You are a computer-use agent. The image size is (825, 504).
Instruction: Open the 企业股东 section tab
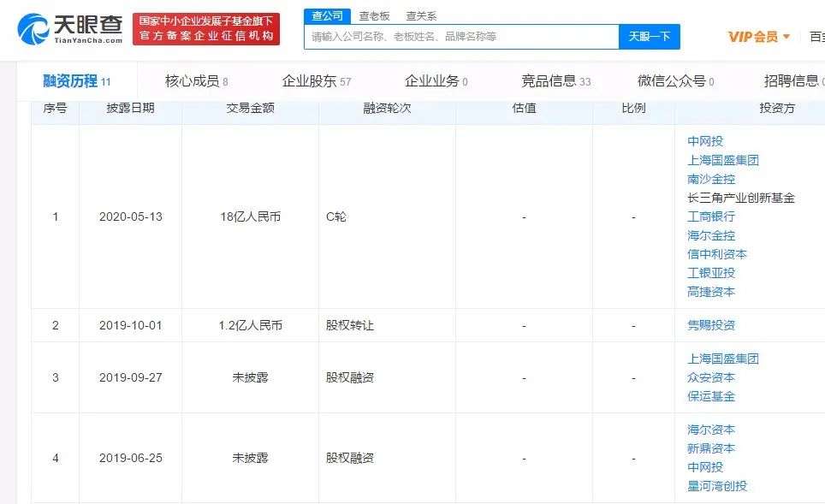tap(316, 81)
